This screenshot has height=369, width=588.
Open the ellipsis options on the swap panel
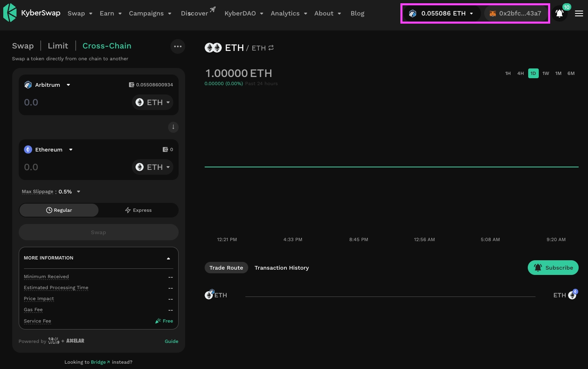click(178, 46)
